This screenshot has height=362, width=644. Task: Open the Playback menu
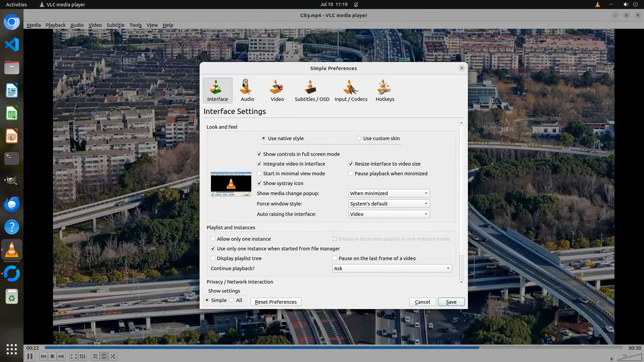pyautogui.click(x=55, y=25)
